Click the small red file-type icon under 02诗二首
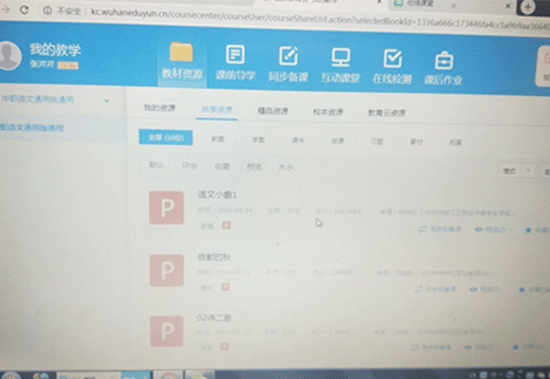 (224, 347)
